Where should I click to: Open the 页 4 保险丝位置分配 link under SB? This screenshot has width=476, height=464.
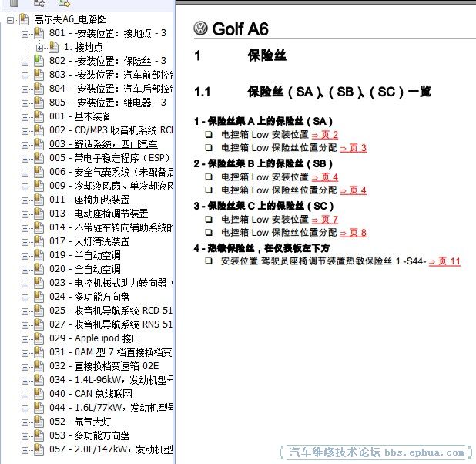(353, 190)
